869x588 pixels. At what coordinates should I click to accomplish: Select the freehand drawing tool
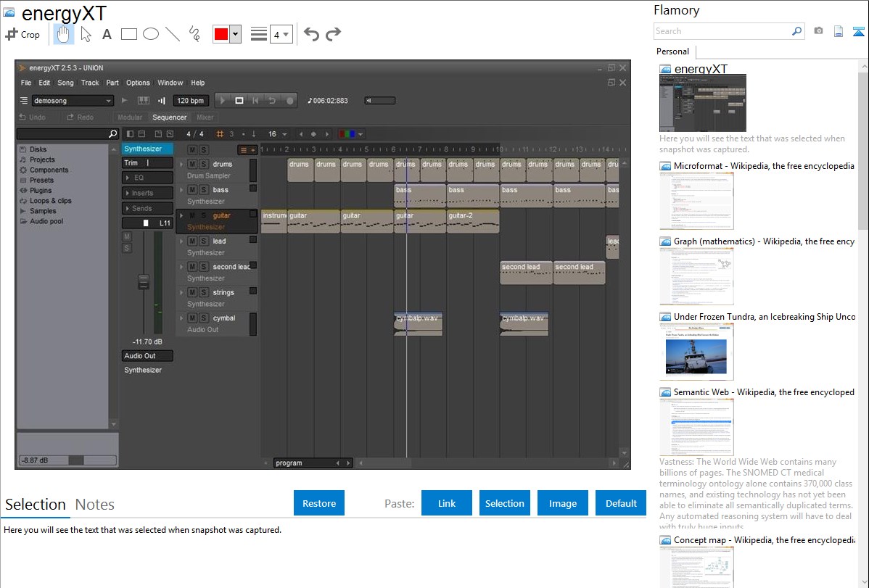pyautogui.click(x=194, y=34)
